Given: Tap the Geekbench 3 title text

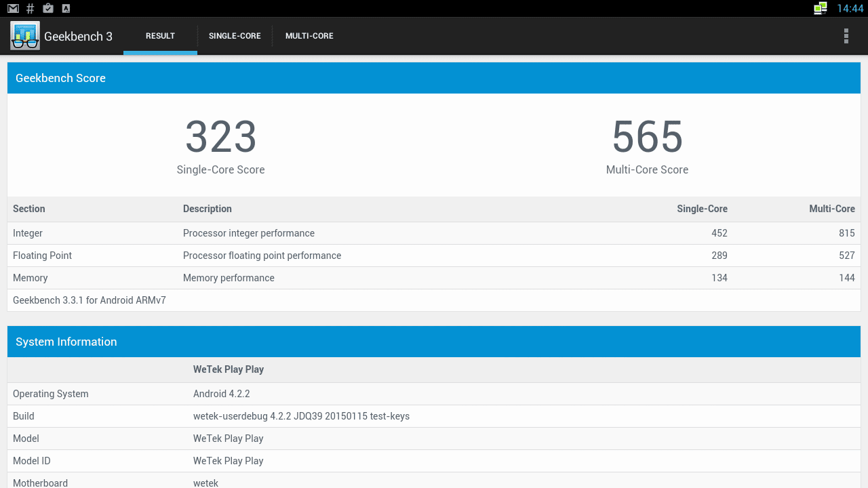Looking at the screenshot, I should [78, 37].
